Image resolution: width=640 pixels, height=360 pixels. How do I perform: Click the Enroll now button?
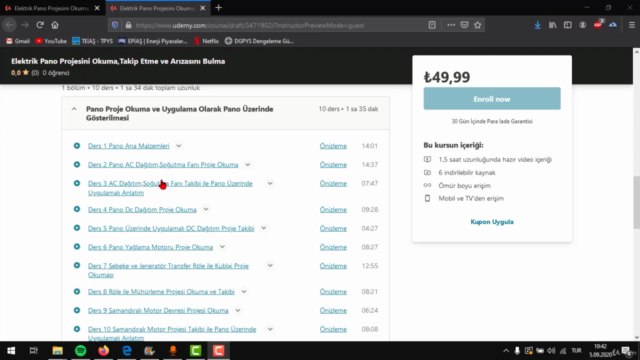[x=492, y=98]
